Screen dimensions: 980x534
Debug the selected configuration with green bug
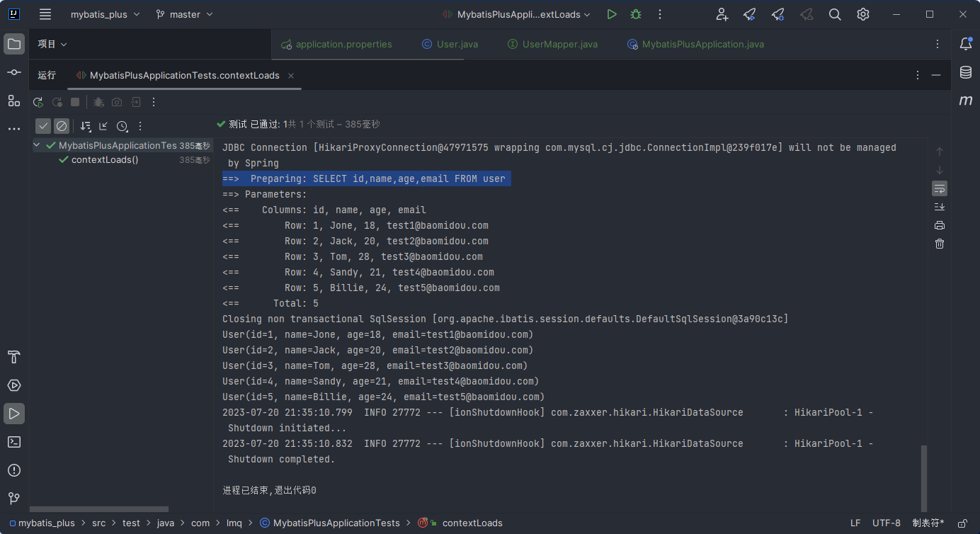(x=636, y=14)
